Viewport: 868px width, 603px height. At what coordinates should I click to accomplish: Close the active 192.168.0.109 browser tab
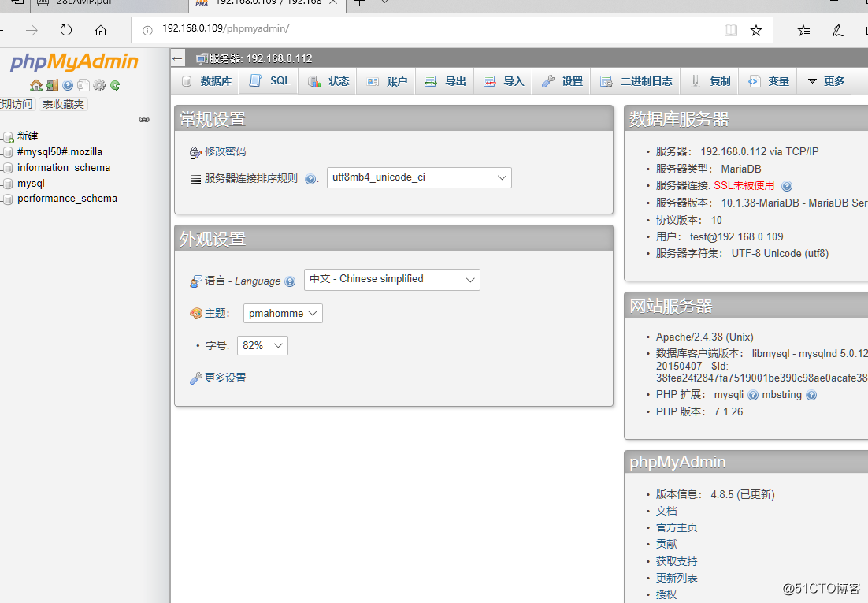tap(333, 2)
